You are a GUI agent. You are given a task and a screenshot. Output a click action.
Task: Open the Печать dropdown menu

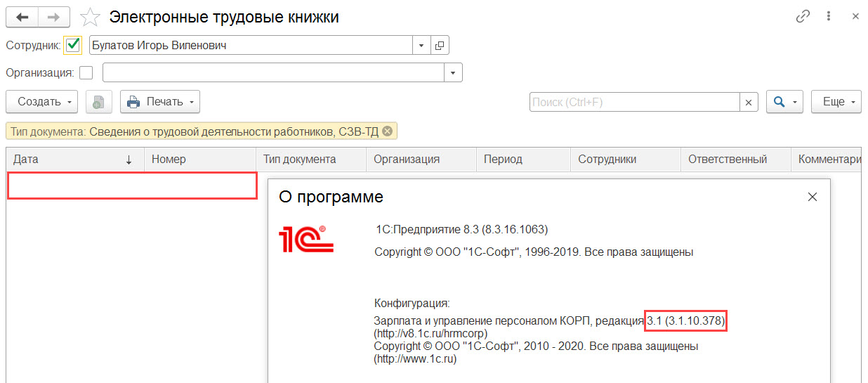[160, 102]
